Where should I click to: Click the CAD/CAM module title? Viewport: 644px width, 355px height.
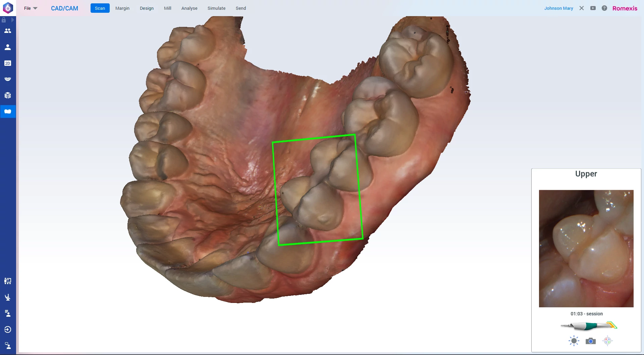[64, 8]
